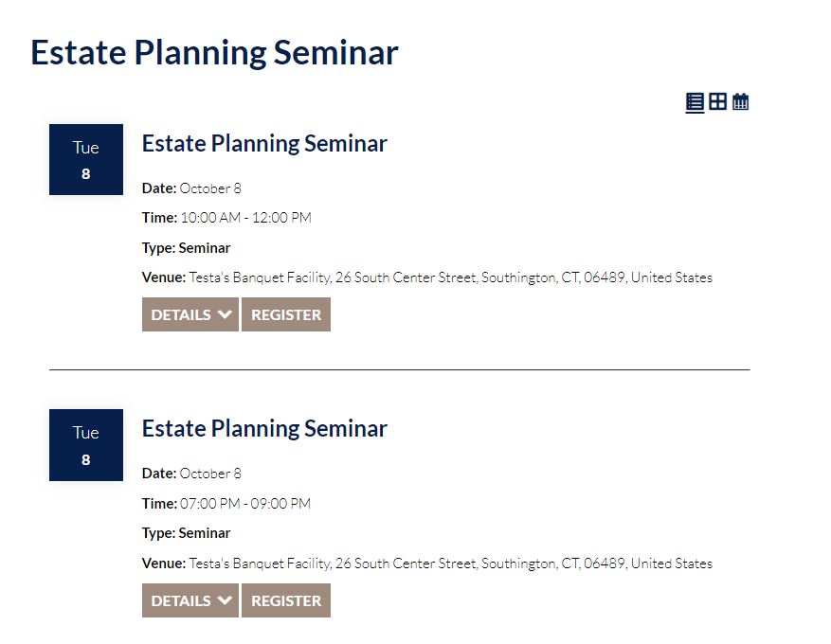Click the Details chevron arrow of the evening seminar
The height and width of the screenshot is (644, 831).
pos(225,600)
